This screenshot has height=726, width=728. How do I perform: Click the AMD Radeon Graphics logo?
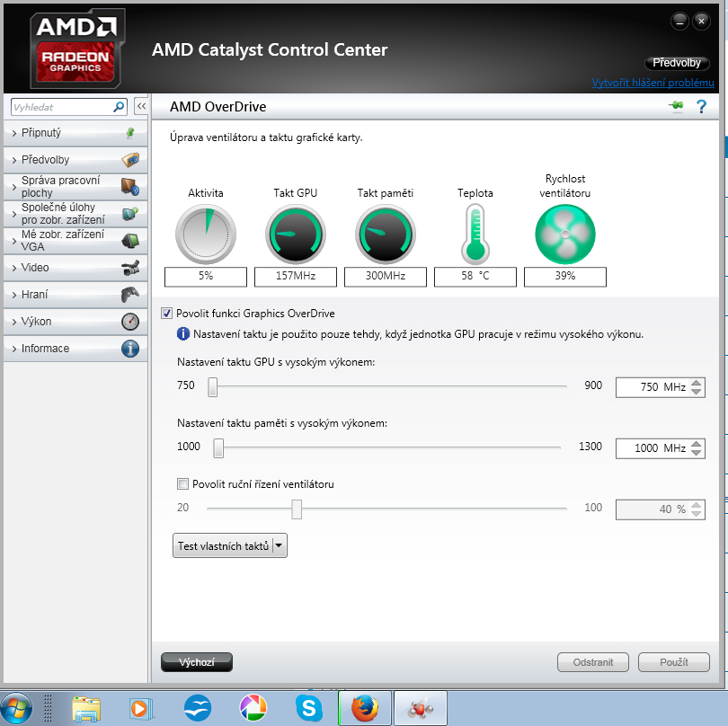[x=76, y=49]
